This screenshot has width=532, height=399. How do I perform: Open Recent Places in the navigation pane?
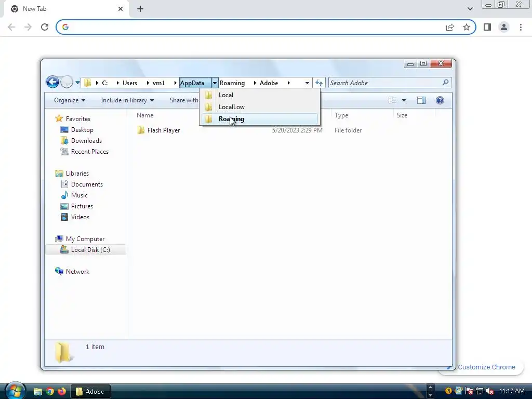pyautogui.click(x=89, y=152)
